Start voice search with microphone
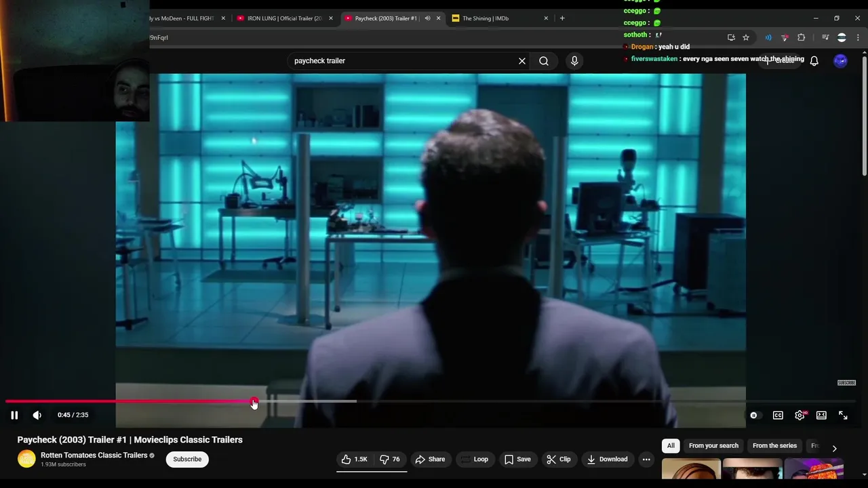 point(574,61)
